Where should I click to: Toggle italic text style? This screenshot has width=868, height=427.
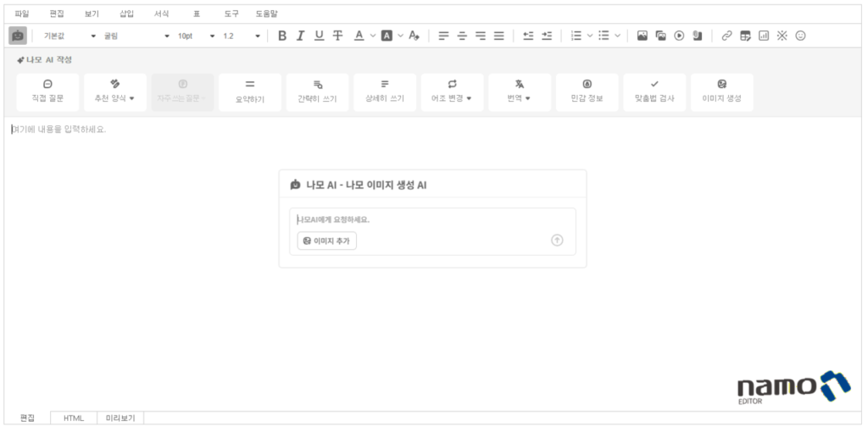[x=300, y=36]
